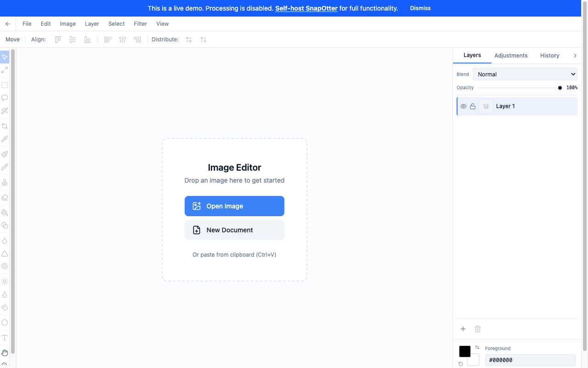The height and width of the screenshot is (368, 588).
Task: Switch to the History tab
Action: 550,56
